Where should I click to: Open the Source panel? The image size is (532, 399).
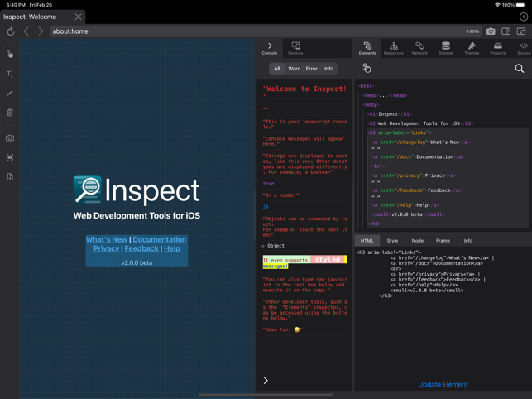pos(524,48)
